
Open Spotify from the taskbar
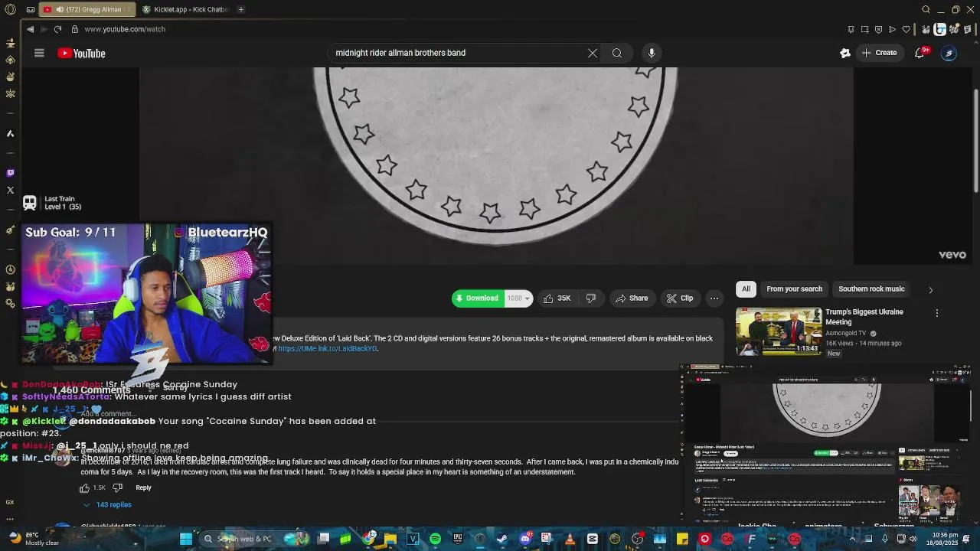coord(435,539)
